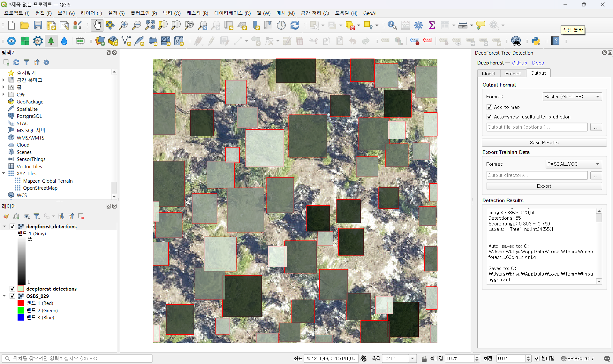Hide the OSBS_029 layer
This screenshot has height=364, width=613.
pyautogui.click(x=12, y=296)
